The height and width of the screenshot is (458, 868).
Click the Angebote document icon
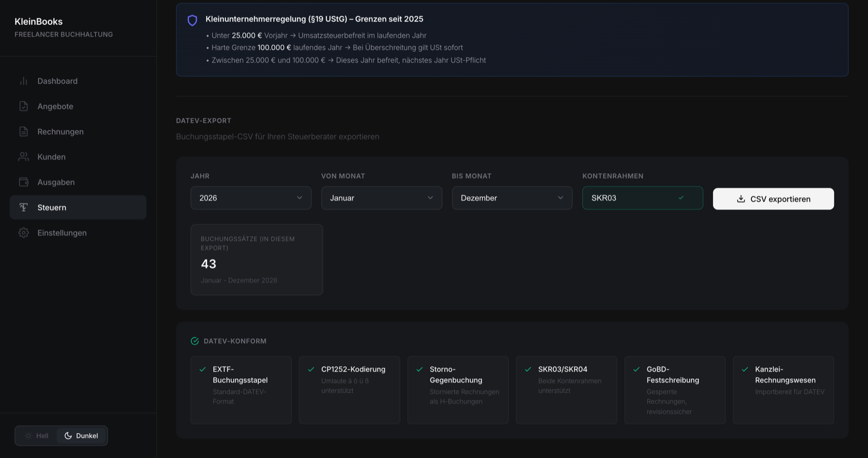pos(23,106)
